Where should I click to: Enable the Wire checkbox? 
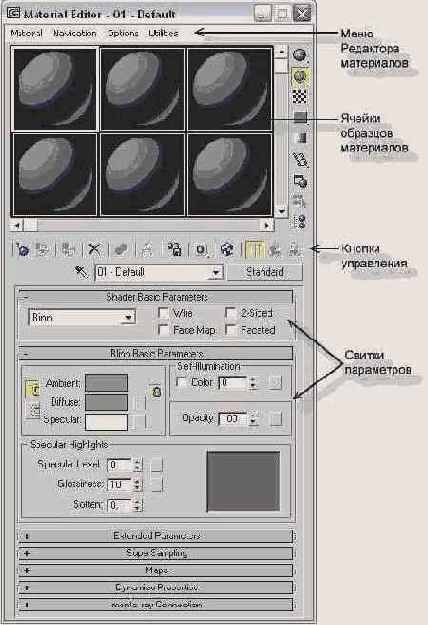[163, 313]
